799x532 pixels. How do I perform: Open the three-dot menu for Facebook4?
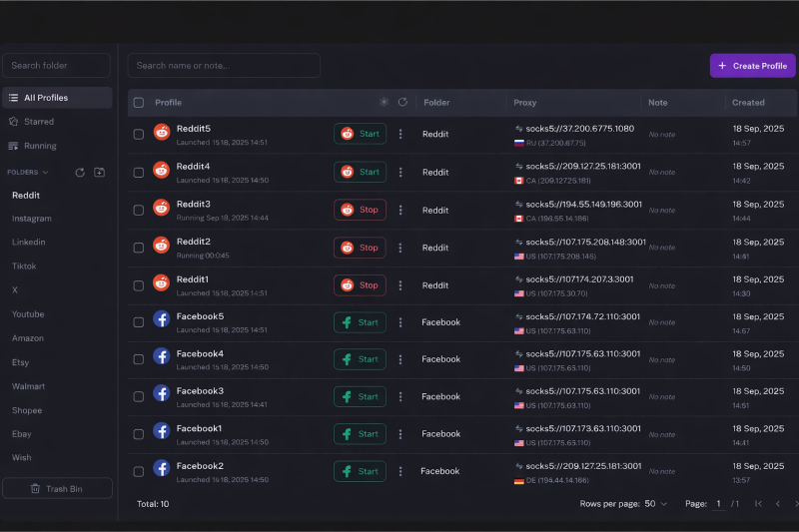point(400,359)
